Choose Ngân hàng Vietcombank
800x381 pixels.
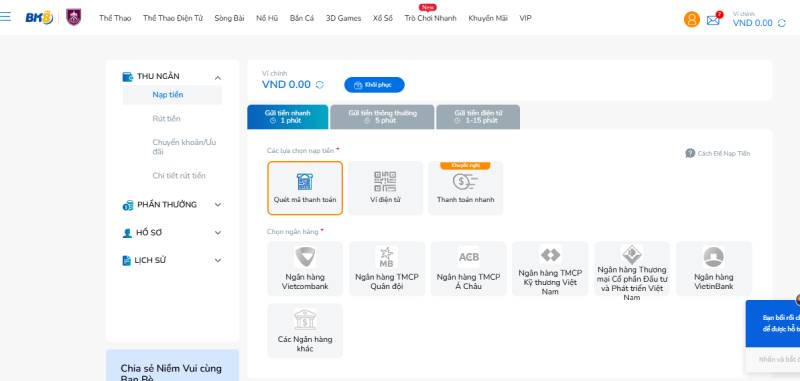click(x=305, y=269)
